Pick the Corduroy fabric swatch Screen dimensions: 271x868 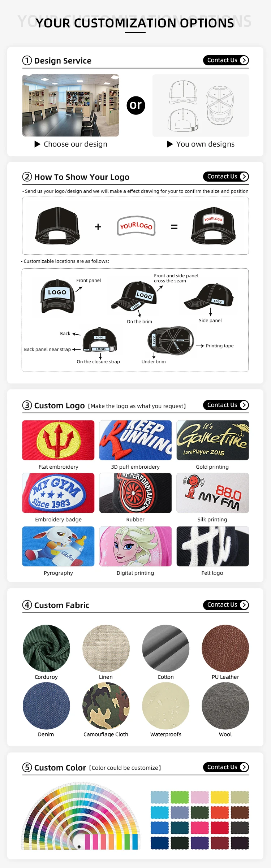pyautogui.click(x=46, y=648)
